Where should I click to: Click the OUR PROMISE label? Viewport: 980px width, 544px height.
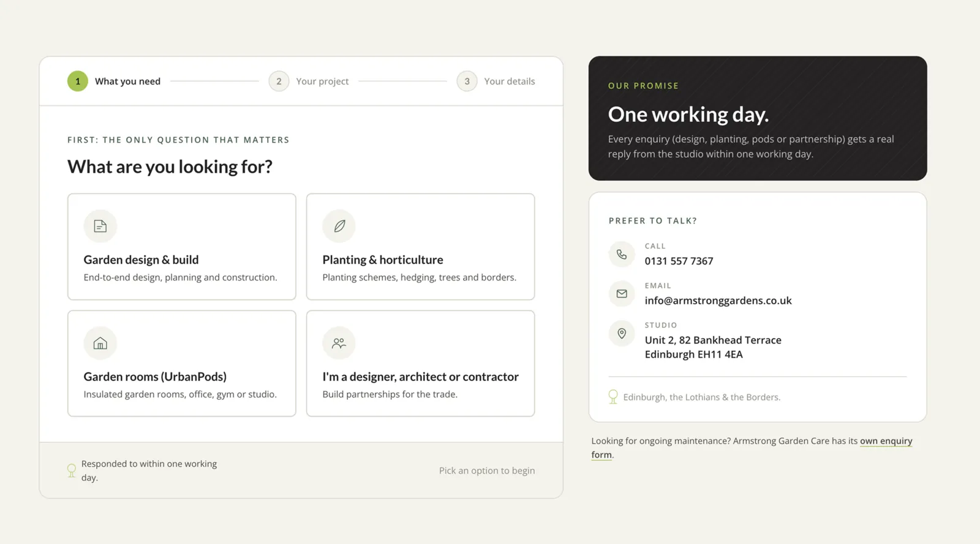point(643,86)
